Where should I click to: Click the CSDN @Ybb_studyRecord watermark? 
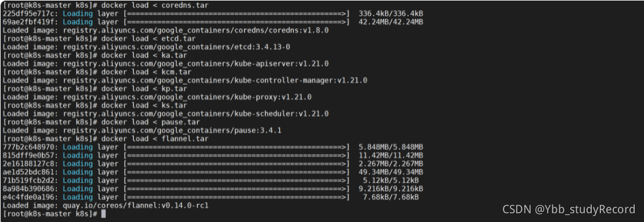coord(569,209)
